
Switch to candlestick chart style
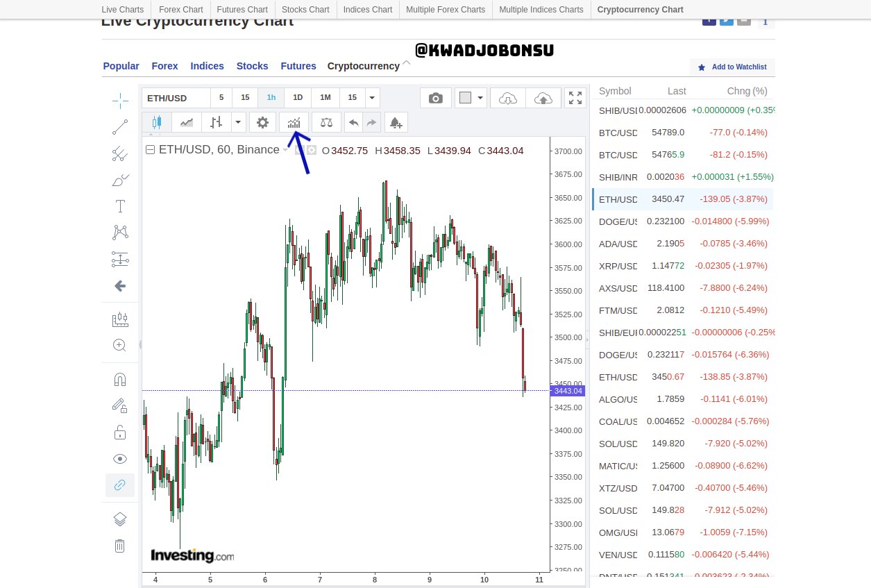[157, 123]
